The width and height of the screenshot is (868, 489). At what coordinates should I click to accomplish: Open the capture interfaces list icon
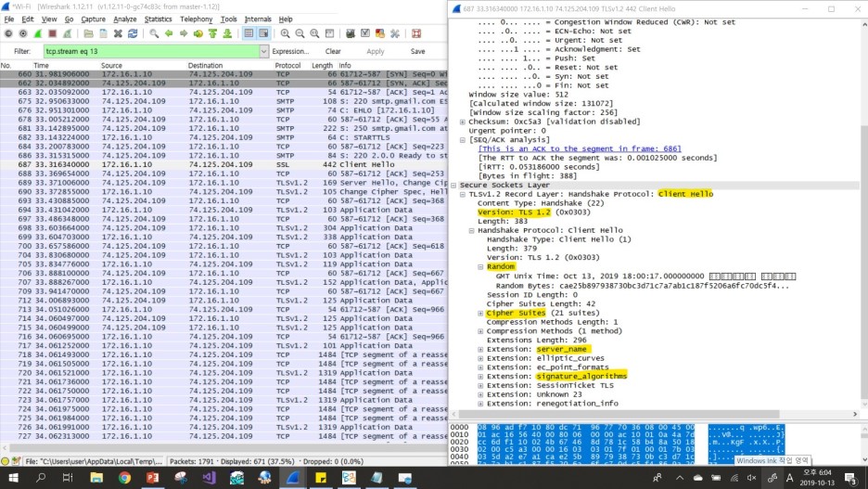8,33
